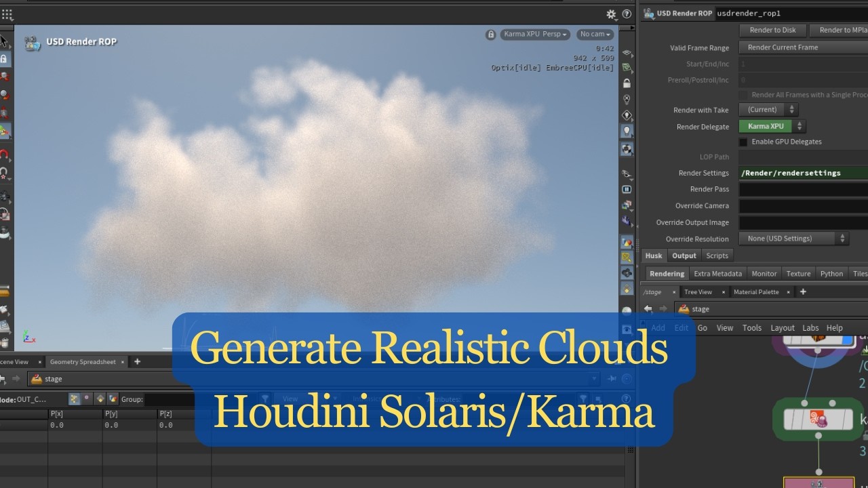
Task: Toggle the viewport camera lock icon
Action: [490, 35]
